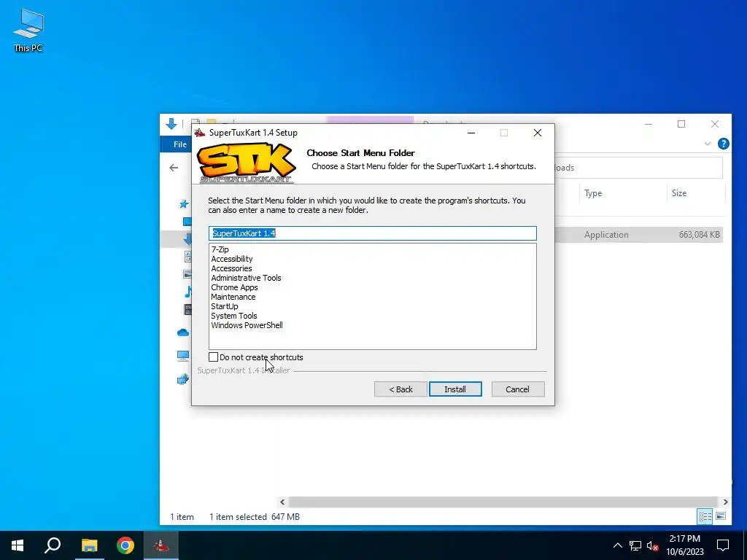747x560 pixels.
Task: Open Videos in Explorer sidebar
Action: tap(187, 309)
